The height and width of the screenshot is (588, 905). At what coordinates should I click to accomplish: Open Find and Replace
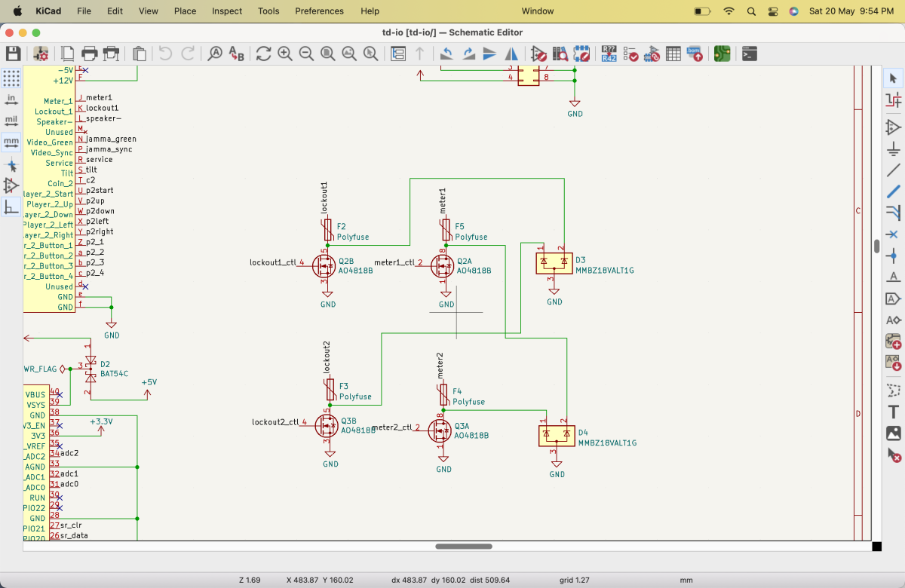pyautogui.click(x=237, y=54)
